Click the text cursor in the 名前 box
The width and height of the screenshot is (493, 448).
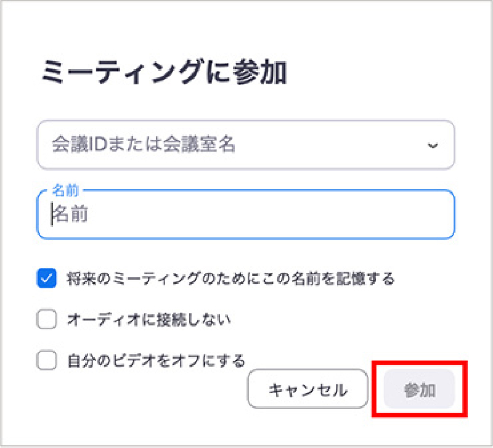pyautogui.click(x=52, y=214)
